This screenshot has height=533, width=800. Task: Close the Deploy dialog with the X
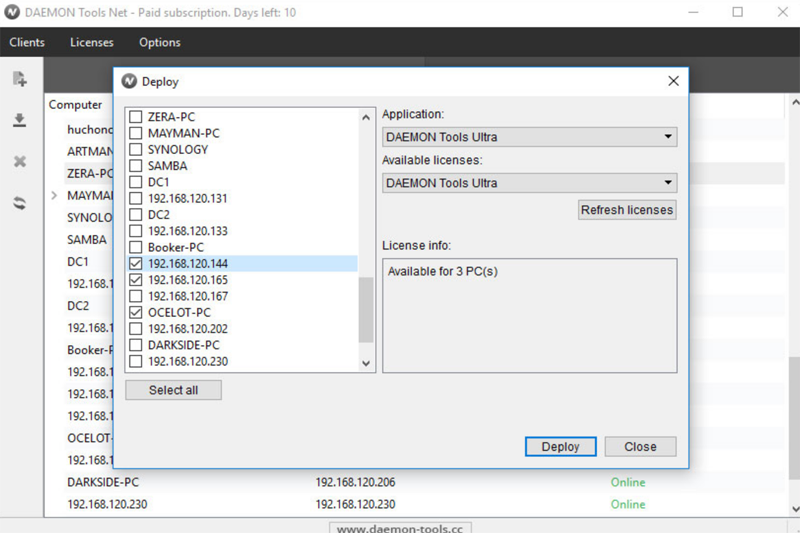point(673,81)
